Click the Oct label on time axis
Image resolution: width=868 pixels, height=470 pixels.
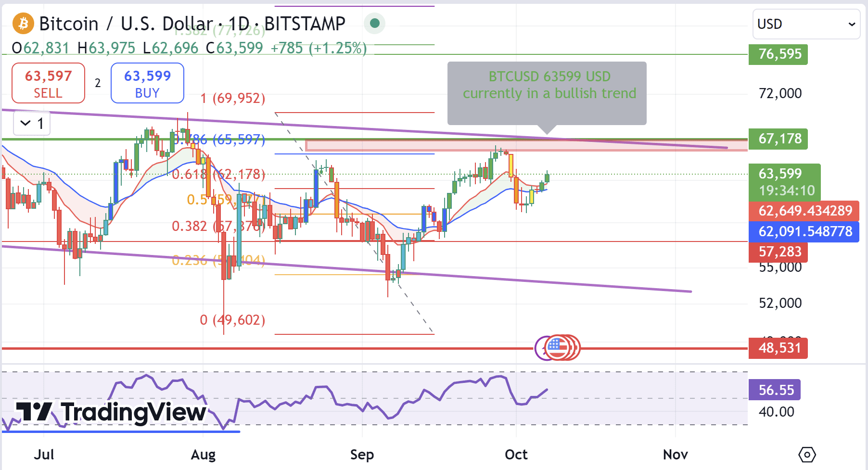pos(516,455)
